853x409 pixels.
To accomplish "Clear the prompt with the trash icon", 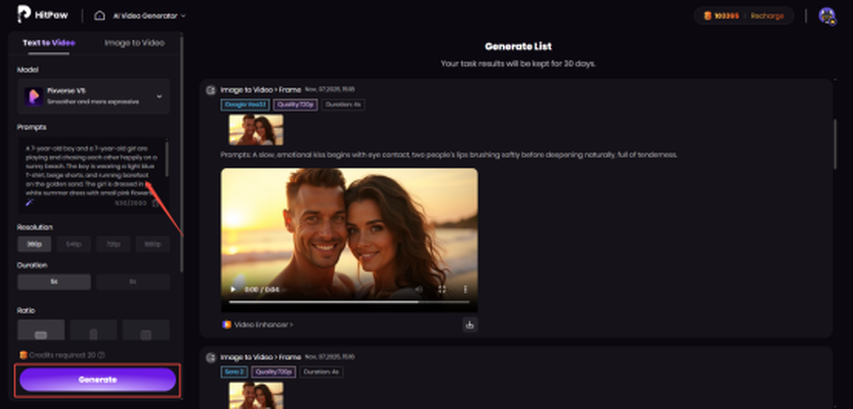I will 155,203.
